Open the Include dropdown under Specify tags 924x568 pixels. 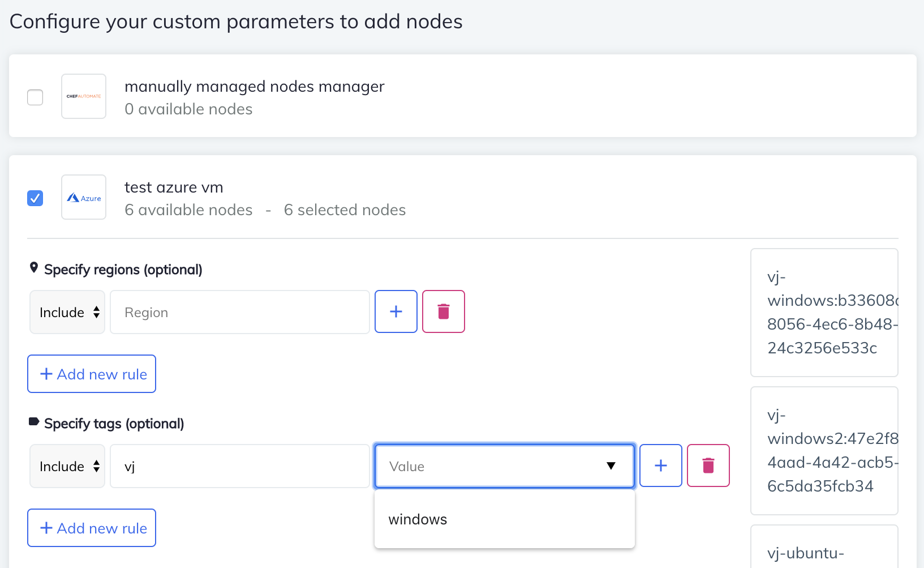click(x=67, y=465)
